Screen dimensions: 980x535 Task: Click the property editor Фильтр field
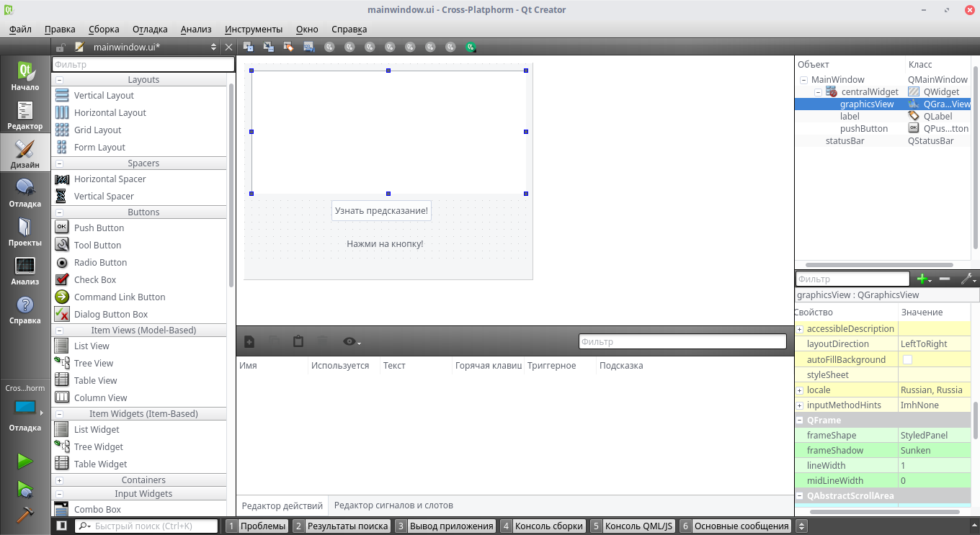click(852, 279)
